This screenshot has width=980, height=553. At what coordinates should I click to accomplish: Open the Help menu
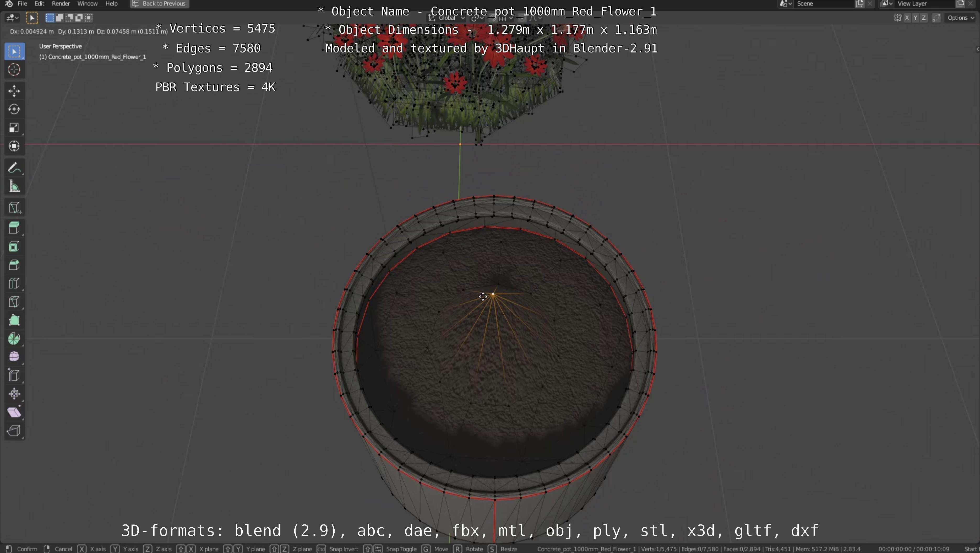click(111, 3)
